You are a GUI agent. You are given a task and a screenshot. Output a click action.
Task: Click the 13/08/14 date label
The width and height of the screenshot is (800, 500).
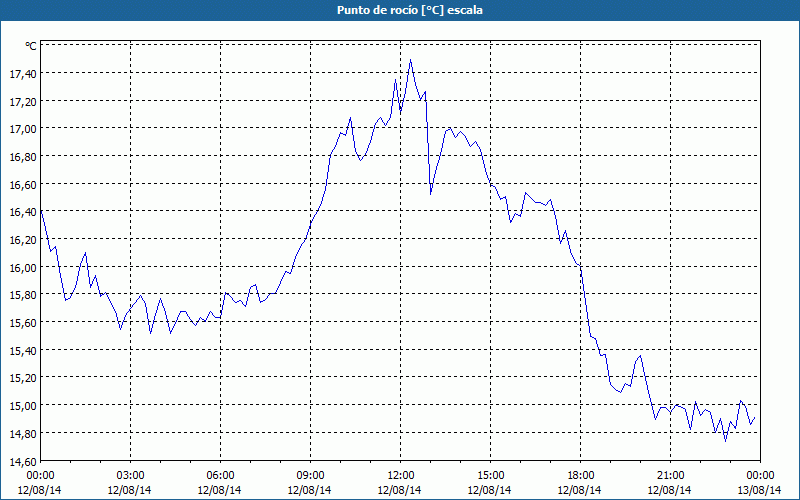point(760,490)
